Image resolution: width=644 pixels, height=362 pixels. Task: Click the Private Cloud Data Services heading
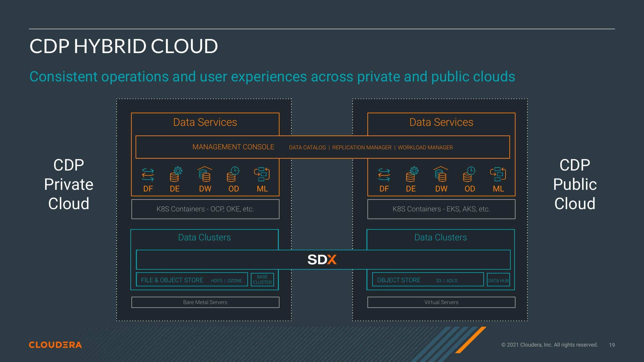pos(205,122)
